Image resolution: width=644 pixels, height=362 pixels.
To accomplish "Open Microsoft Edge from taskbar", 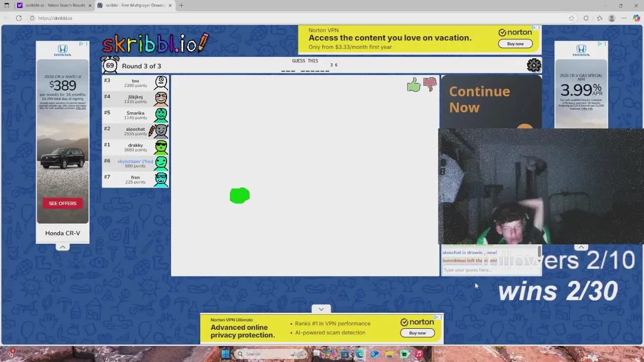I will pyautogui.click(x=360, y=354).
